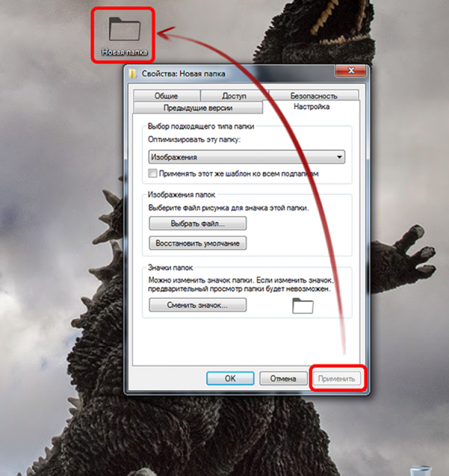The width and height of the screenshot is (449, 476).
Task: Switch to the Общие tab
Action: [x=166, y=96]
